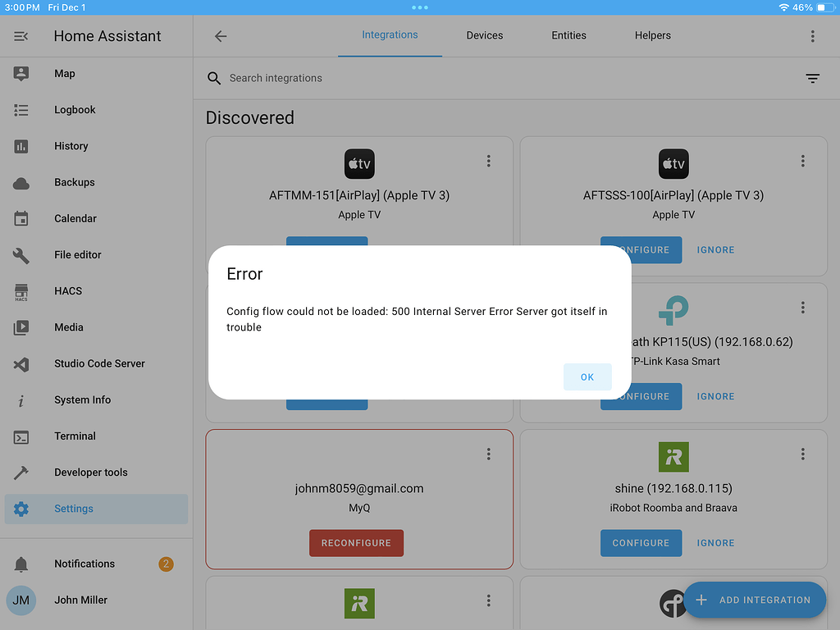The image size is (840, 630).
Task: Open the History panel
Action: point(23,145)
